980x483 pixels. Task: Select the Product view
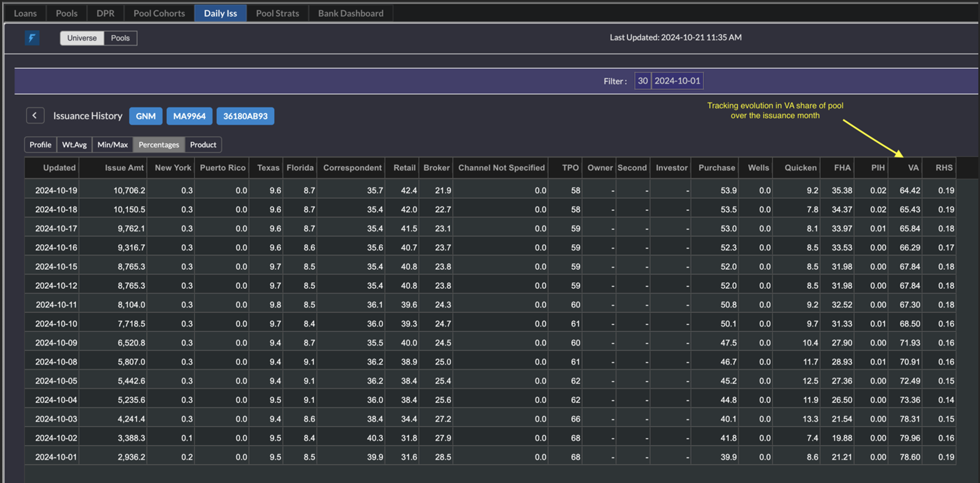pyautogui.click(x=203, y=145)
